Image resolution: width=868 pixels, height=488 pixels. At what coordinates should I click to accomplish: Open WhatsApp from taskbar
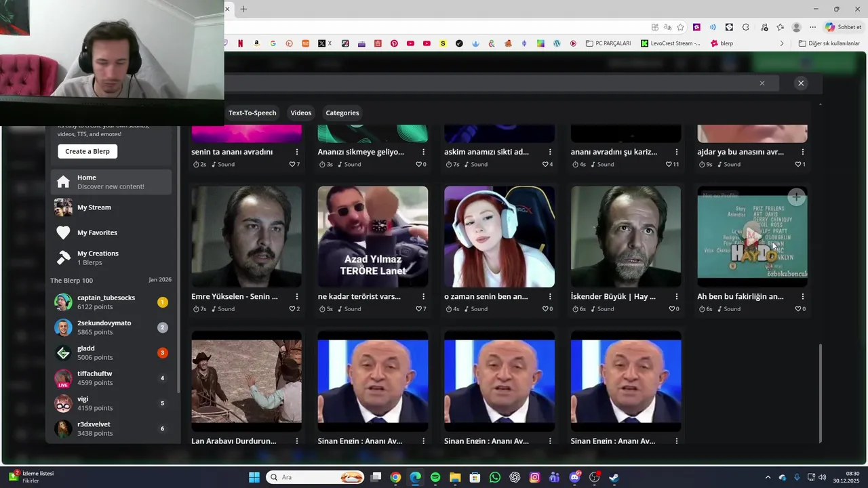[x=495, y=477]
